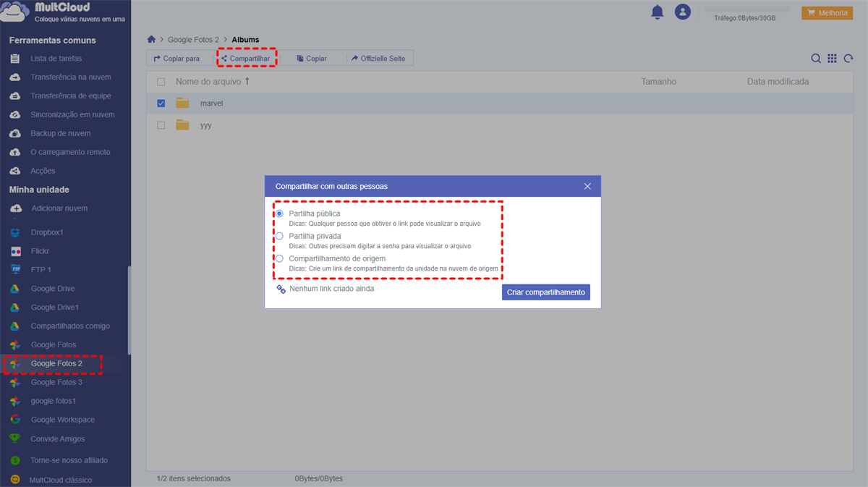
Task: Click the Google Drive1 icon in sidebar
Action: point(15,308)
